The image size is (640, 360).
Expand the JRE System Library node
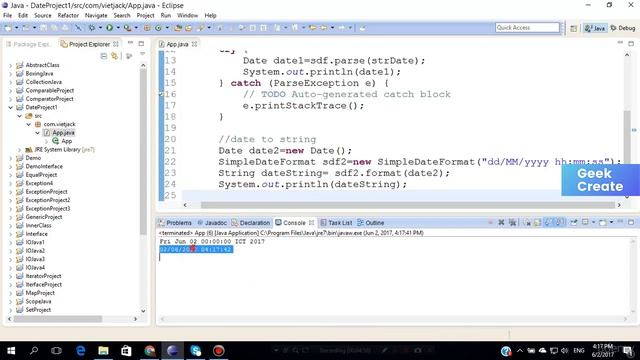point(20,150)
